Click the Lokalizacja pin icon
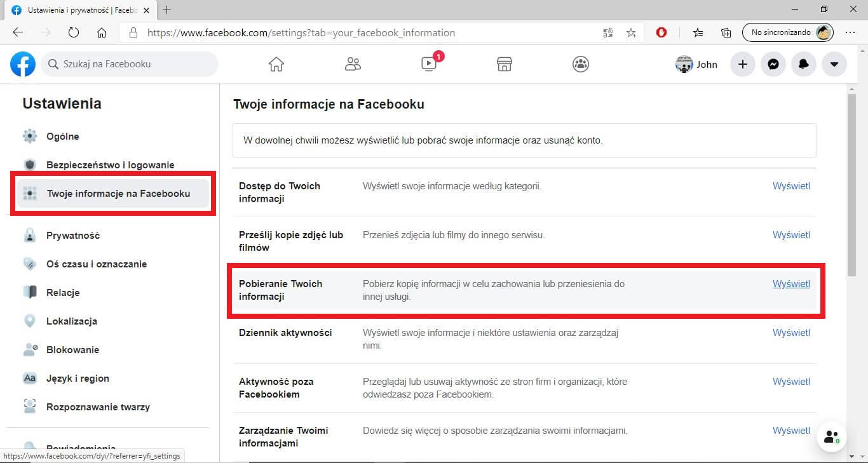This screenshot has height=463, width=868. (30, 321)
